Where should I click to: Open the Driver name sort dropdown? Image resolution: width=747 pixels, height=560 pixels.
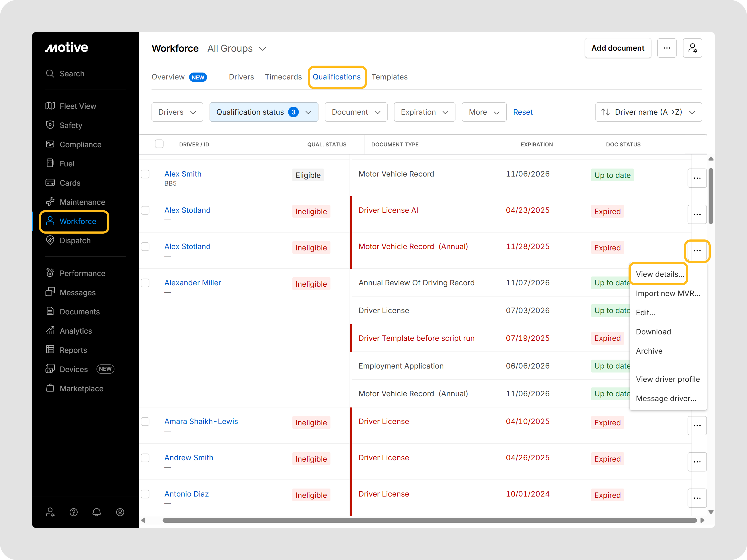click(x=648, y=112)
